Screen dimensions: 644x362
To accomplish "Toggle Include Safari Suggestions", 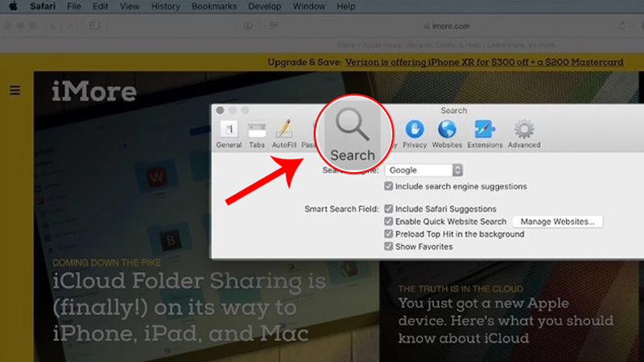I will point(389,209).
